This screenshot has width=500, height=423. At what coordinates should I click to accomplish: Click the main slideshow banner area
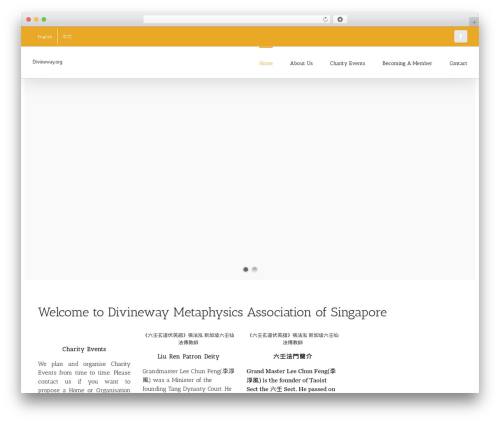[250, 180]
